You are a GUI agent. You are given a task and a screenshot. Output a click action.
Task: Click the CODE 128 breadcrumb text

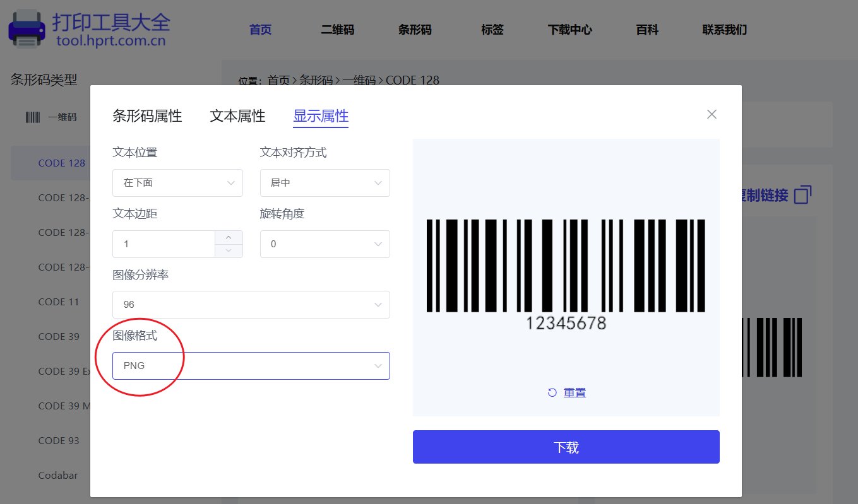412,80
